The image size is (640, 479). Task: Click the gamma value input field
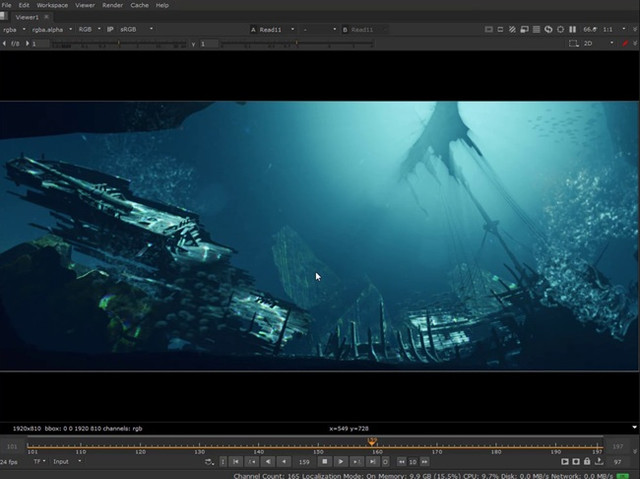pos(209,43)
